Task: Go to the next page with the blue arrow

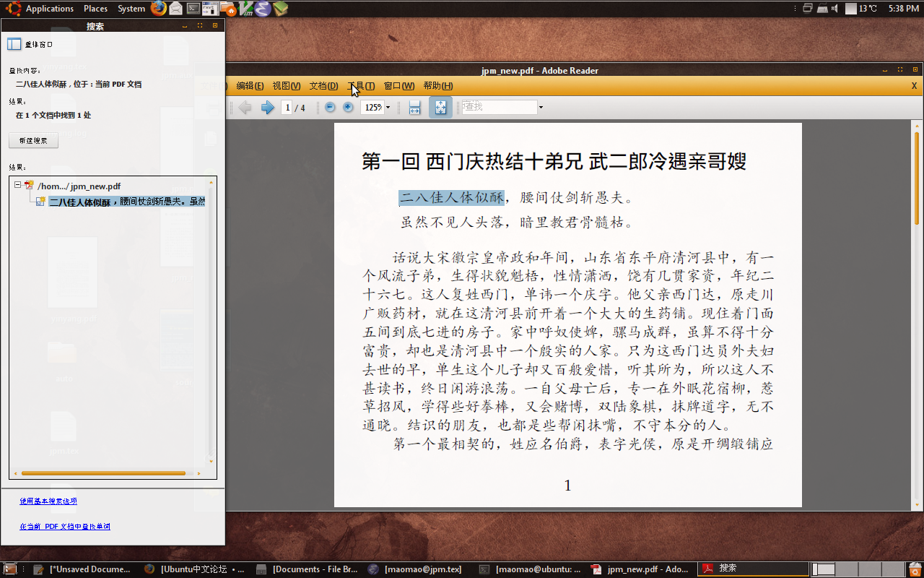Action: click(268, 108)
